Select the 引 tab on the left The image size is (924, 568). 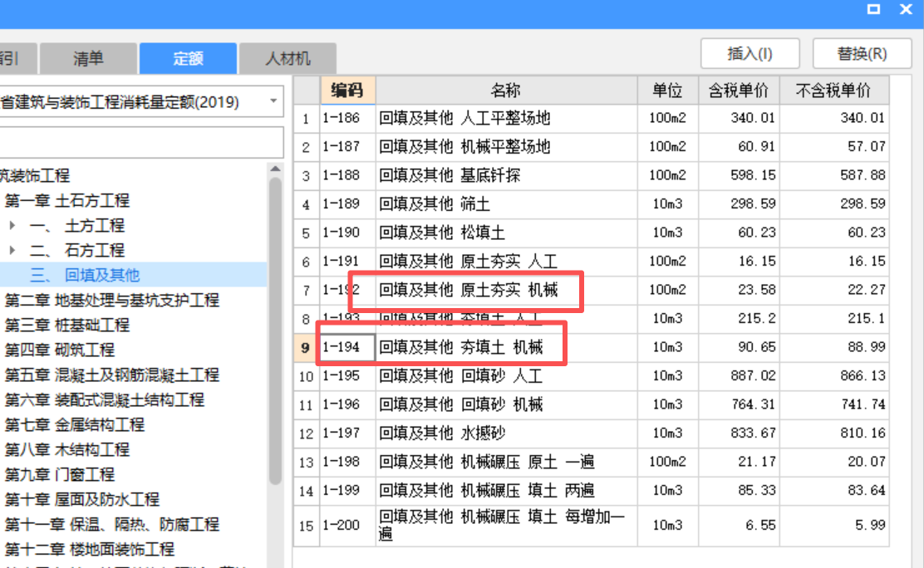click(x=8, y=58)
